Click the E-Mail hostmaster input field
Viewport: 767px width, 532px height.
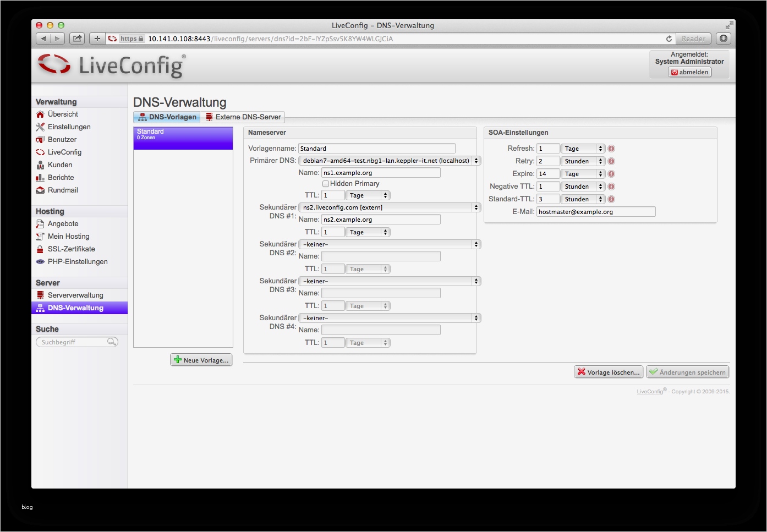[x=596, y=212]
